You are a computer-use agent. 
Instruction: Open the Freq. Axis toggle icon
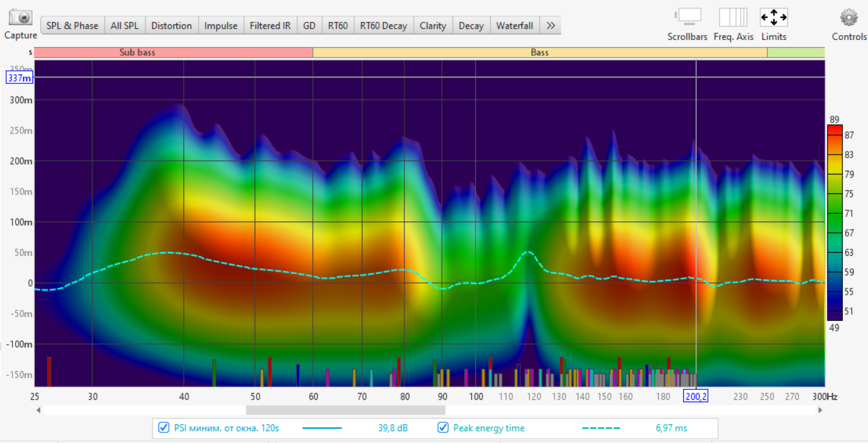click(733, 17)
